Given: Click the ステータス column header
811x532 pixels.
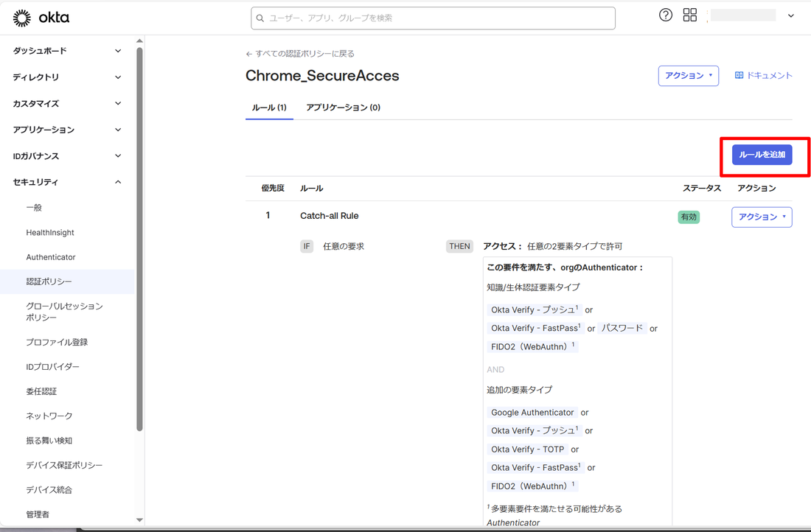Looking at the screenshot, I should [x=701, y=188].
